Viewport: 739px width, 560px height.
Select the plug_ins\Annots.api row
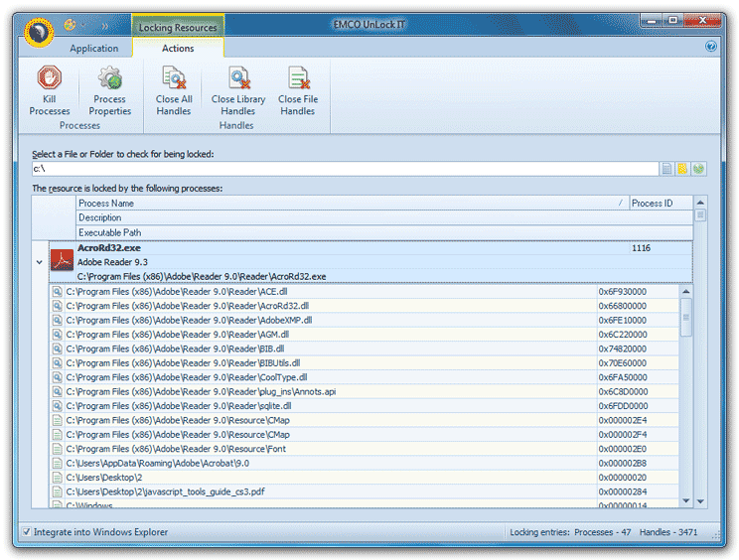[365, 391]
